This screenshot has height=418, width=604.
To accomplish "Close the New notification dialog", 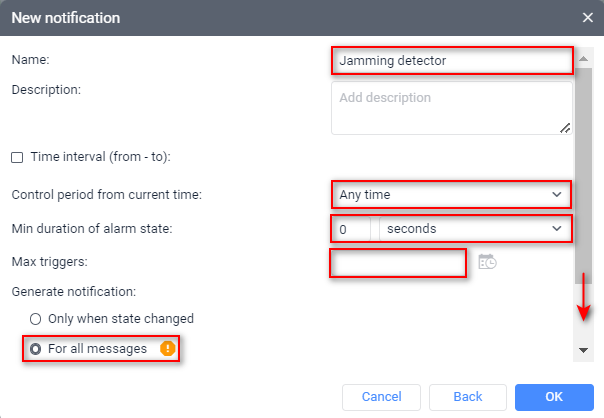I will 588,17.
